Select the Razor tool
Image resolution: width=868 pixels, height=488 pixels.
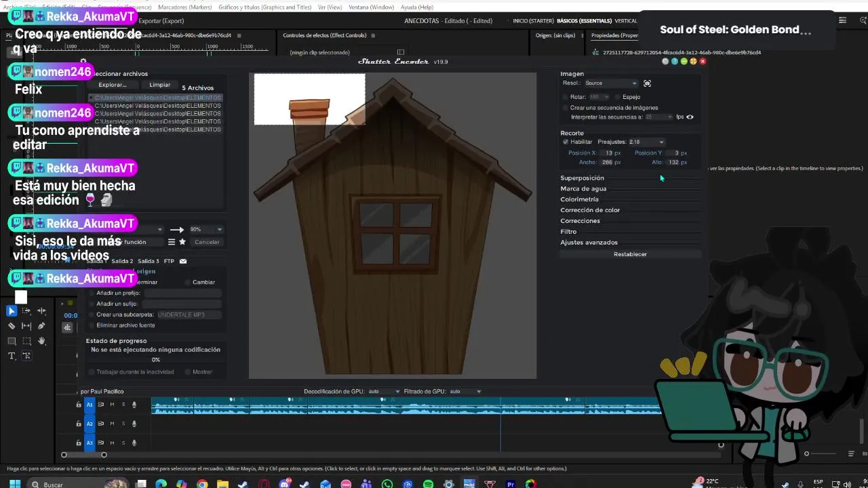coord(12,326)
